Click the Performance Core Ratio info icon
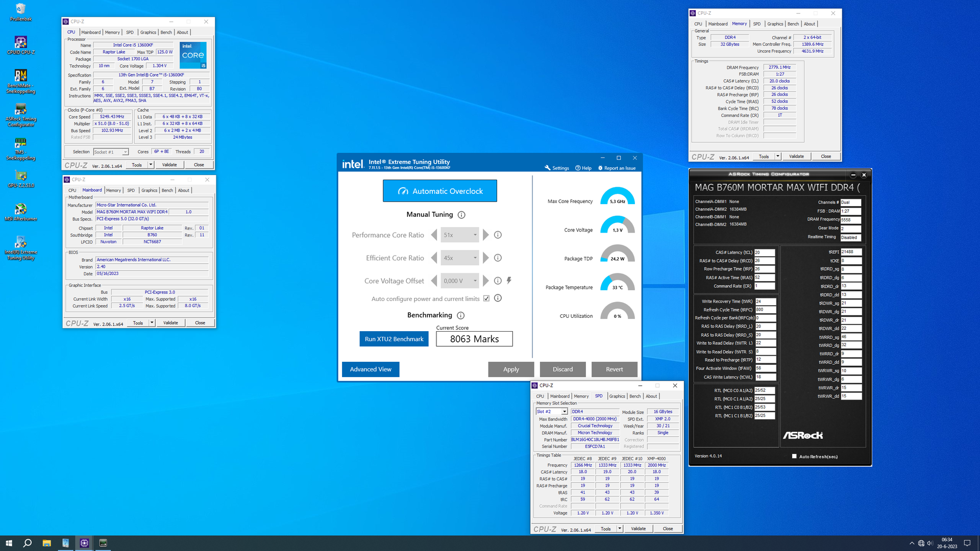Viewport: 980px width, 551px height. coord(498,235)
